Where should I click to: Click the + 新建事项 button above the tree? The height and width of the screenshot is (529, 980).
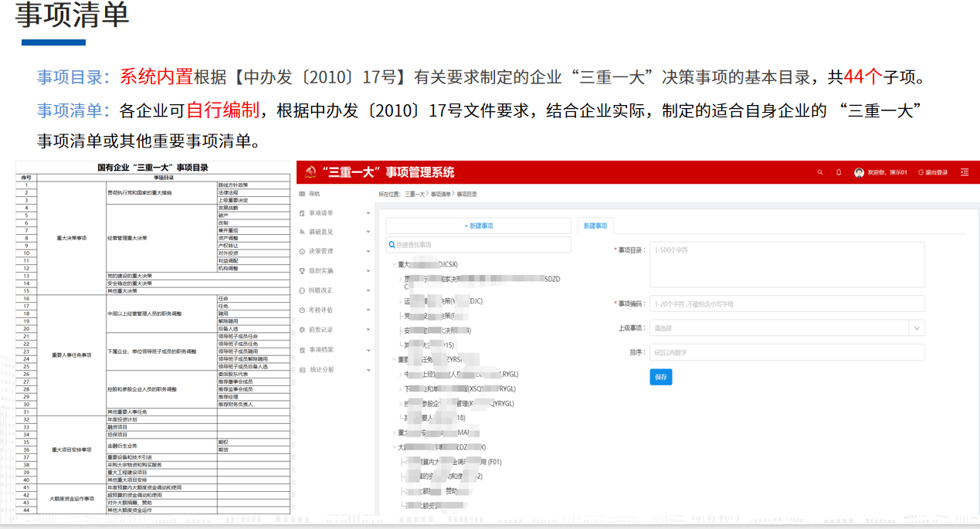478,226
